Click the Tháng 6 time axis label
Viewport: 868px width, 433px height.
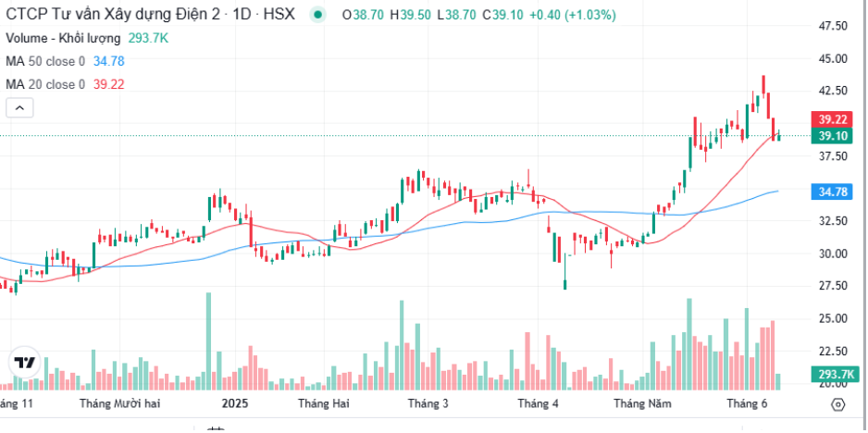[x=746, y=403]
